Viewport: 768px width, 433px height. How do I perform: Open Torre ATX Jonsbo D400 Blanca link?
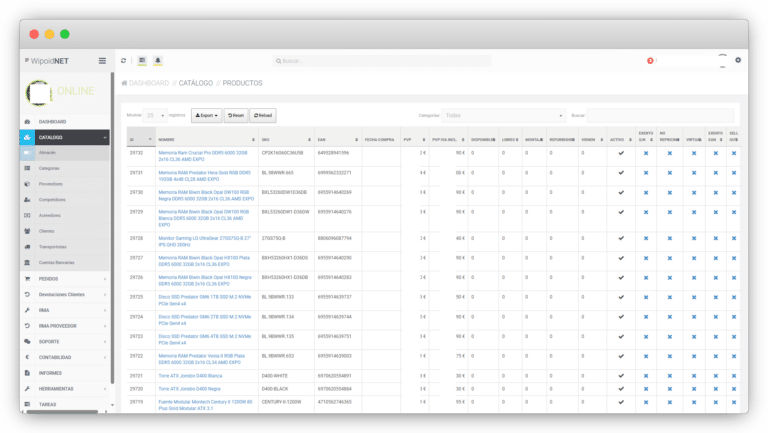pyautogui.click(x=190, y=376)
